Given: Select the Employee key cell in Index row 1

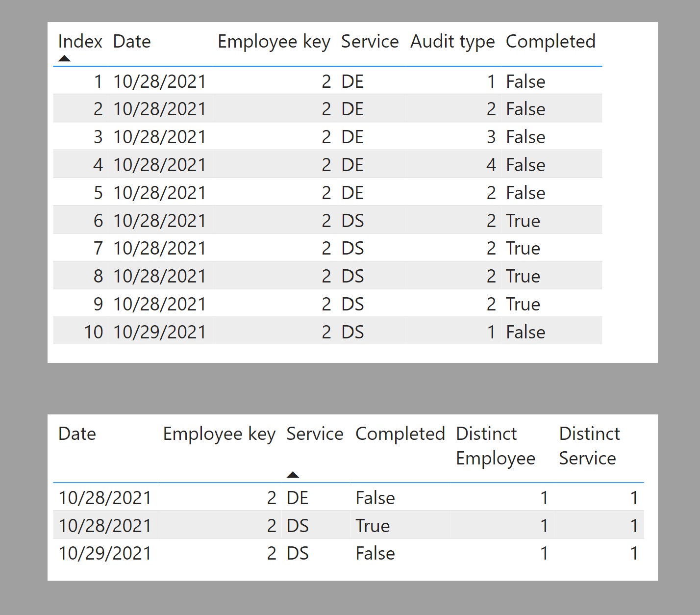Looking at the screenshot, I should click(x=326, y=81).
